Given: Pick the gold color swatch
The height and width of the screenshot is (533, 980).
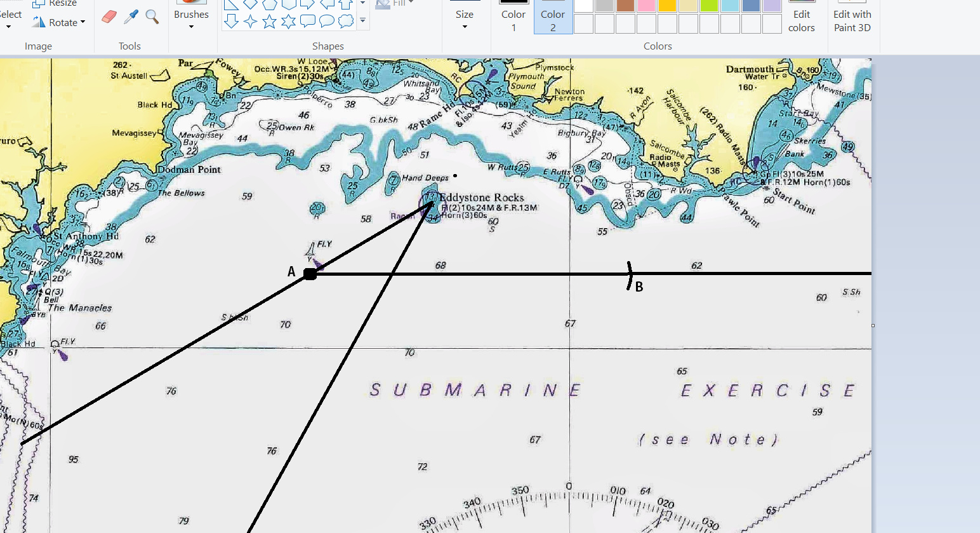Looking at the screenshot, I should click(668, 5).
